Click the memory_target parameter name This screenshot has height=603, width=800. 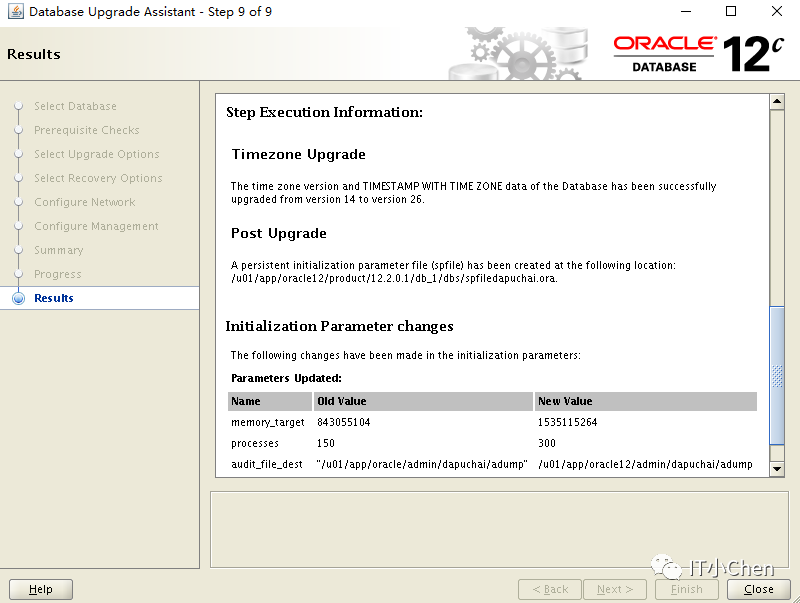point(268,422)
